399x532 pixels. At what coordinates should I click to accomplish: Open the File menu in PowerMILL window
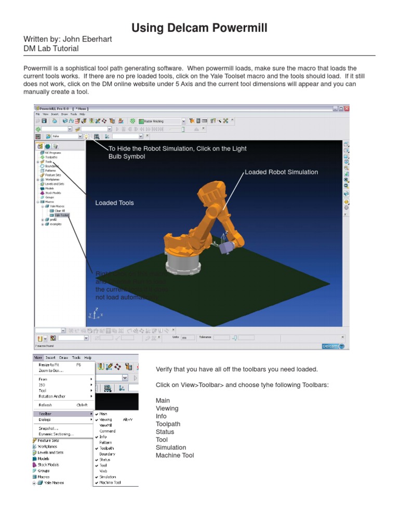click(x=37, y=114)
